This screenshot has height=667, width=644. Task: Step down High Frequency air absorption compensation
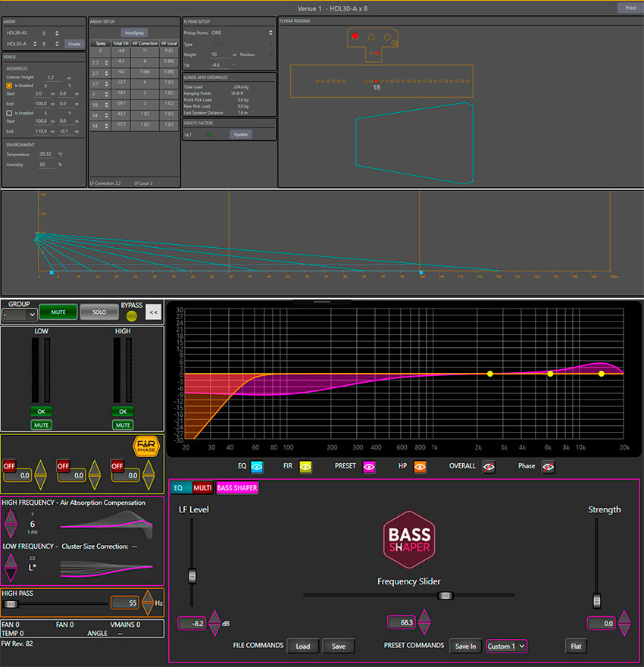pos(11,531)
